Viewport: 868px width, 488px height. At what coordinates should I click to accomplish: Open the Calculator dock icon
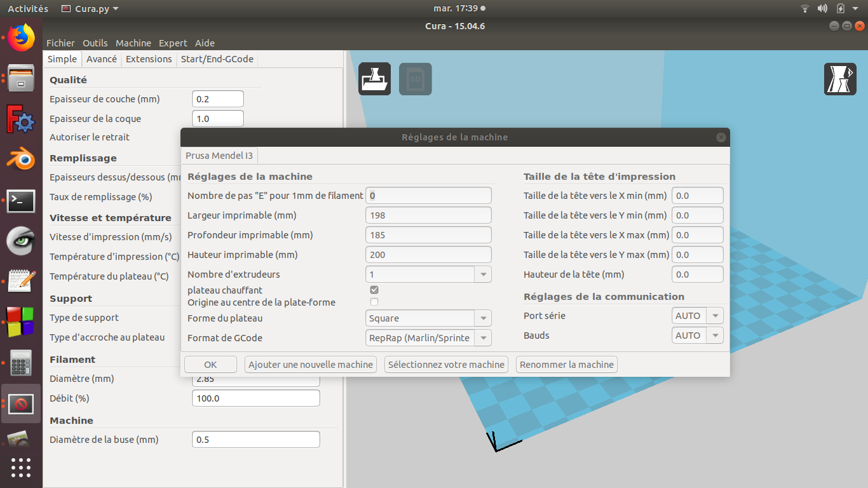(x=21, y=363)
